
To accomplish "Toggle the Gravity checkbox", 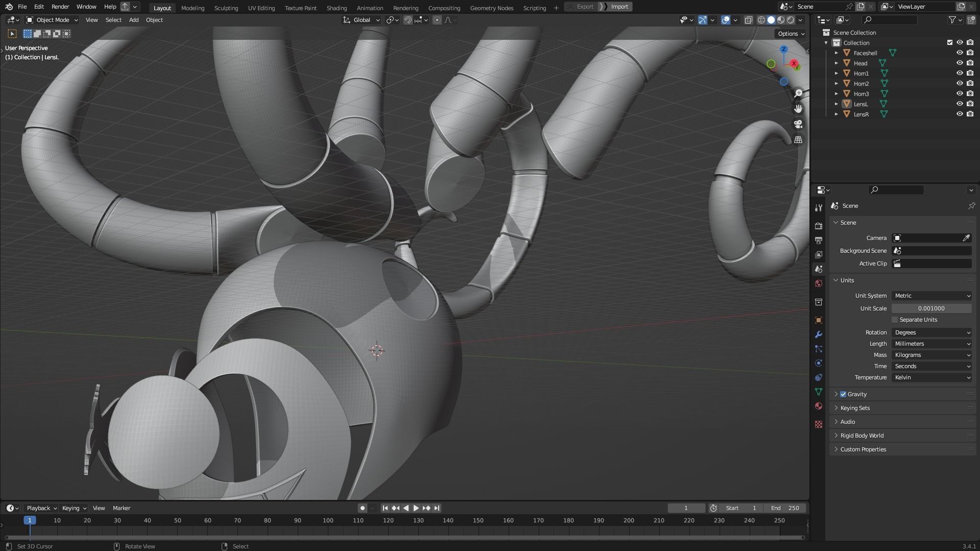I will [x=843, y=394].
